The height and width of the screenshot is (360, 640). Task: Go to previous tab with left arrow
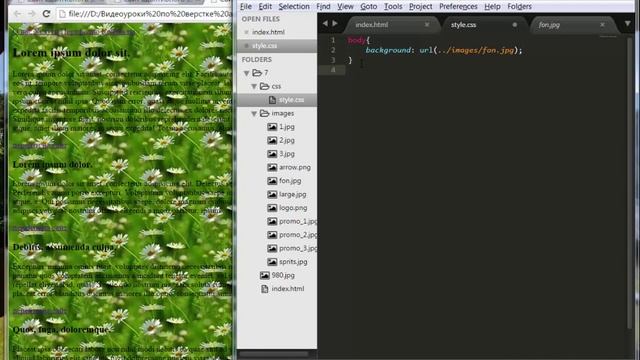[325, 24]
